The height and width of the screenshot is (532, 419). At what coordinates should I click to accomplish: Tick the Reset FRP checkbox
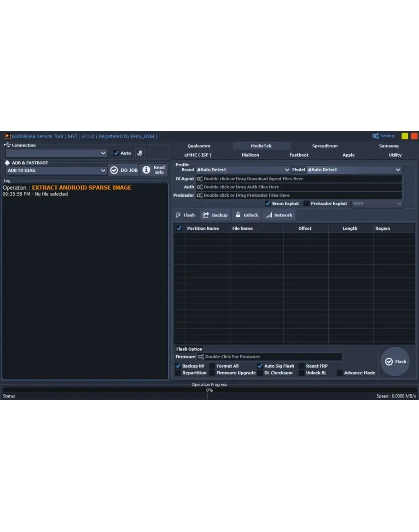coord(302,366)
